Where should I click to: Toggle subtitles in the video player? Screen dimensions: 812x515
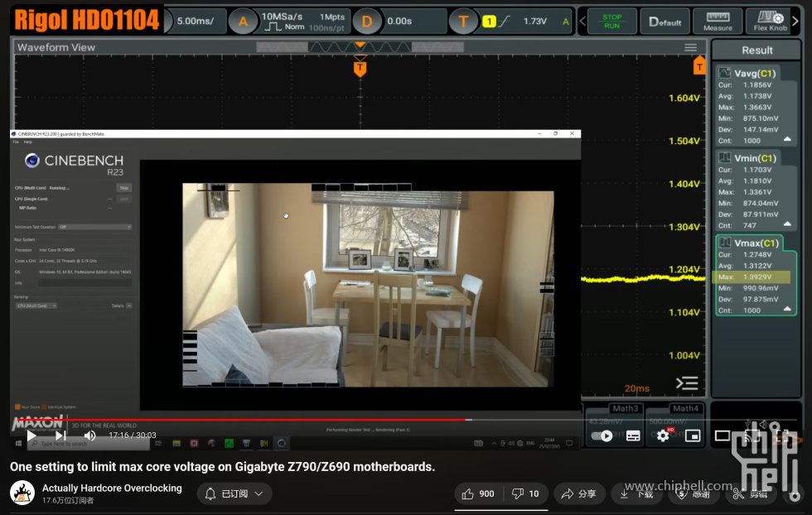633,436
